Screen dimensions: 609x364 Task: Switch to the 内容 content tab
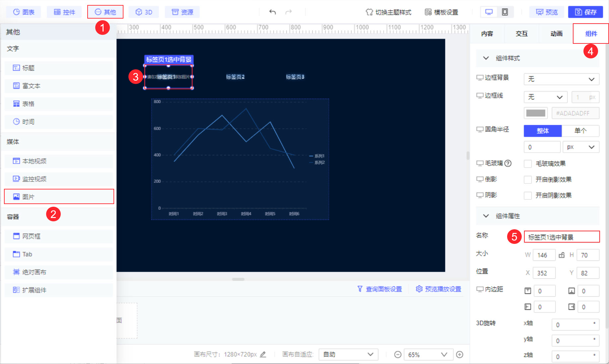pos(487,34)
